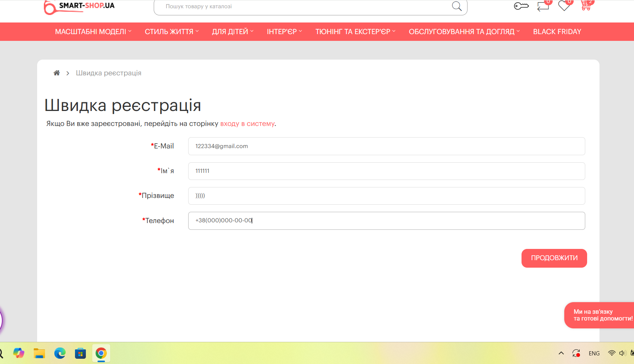Expand the ДЛЯ ДІТЕЙ dropdown

(232, 32)
